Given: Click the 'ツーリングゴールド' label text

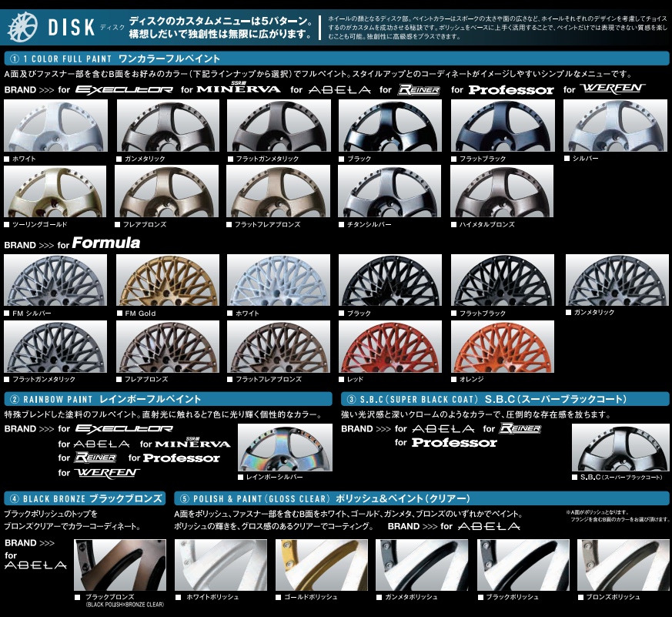Looking at the screenshot, I should [x=40, y=224].
